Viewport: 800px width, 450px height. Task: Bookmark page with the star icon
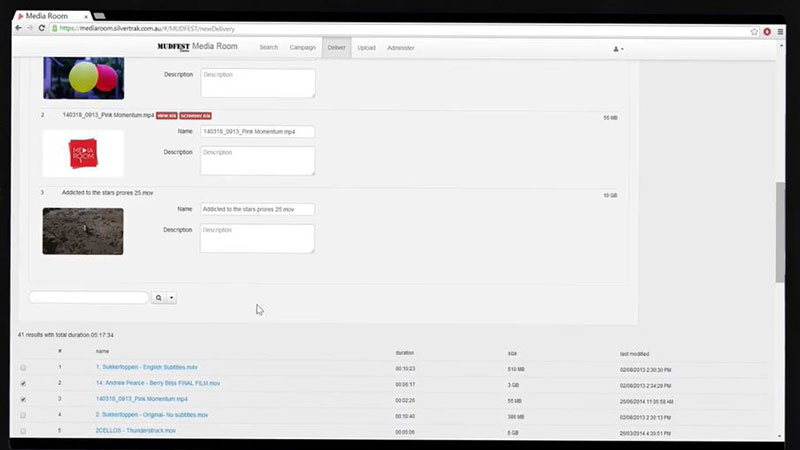pos(754,29)
